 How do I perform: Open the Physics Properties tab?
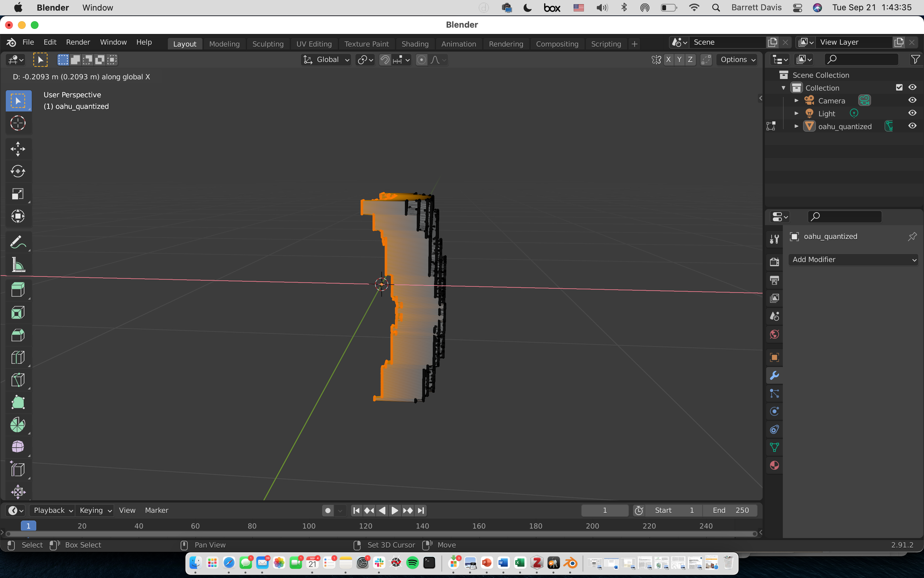coord(774,411)
